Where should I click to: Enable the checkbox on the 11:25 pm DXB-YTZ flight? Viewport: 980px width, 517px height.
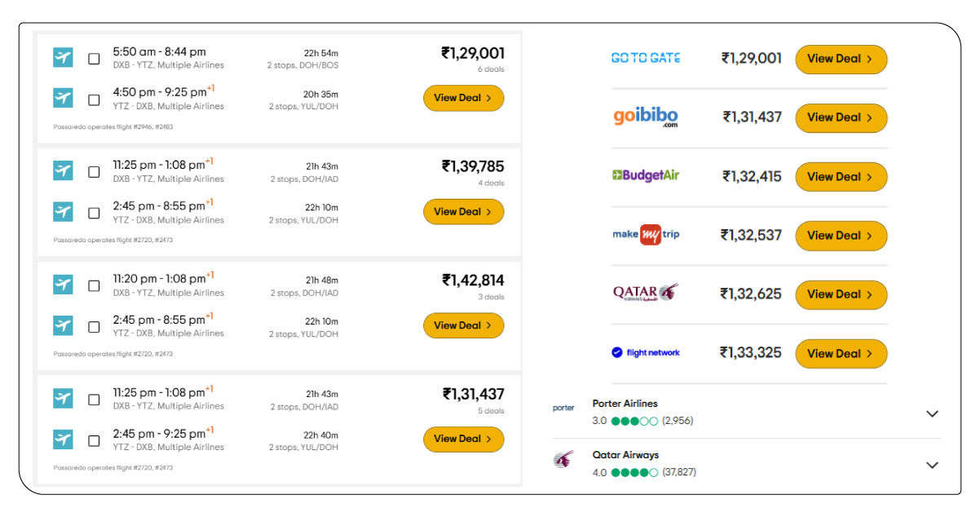(x=92, y=170)
